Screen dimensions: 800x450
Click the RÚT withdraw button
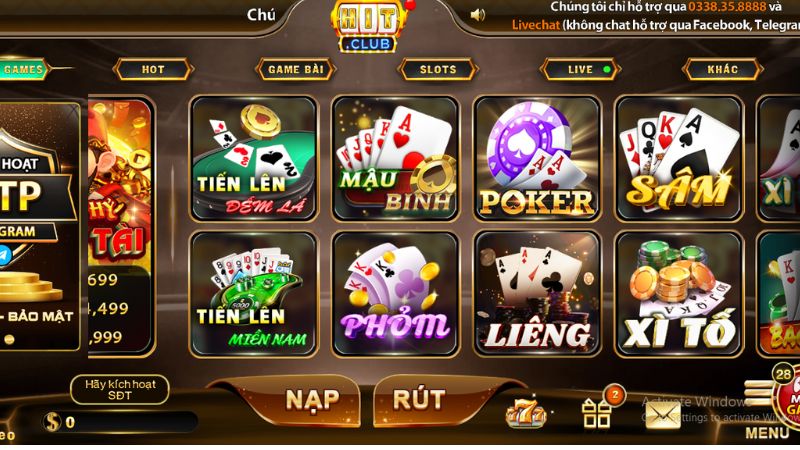(x=419, y=400)
